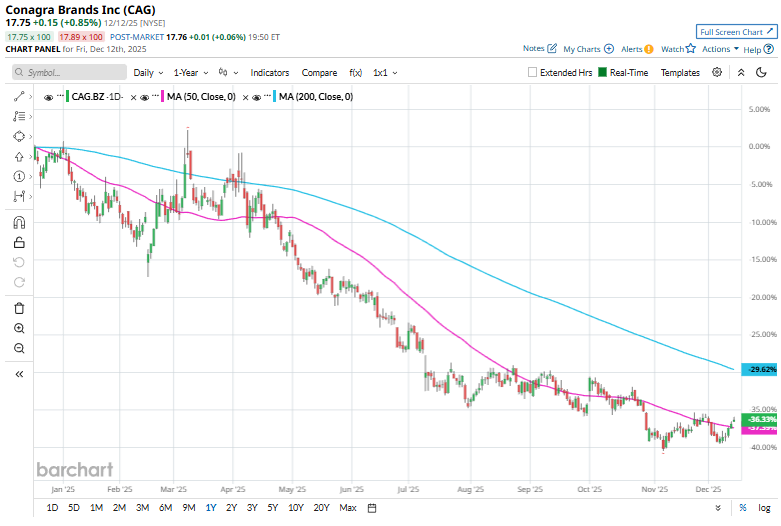Click the Alerts link
The image size is (781, 526).
pos(631,49)
